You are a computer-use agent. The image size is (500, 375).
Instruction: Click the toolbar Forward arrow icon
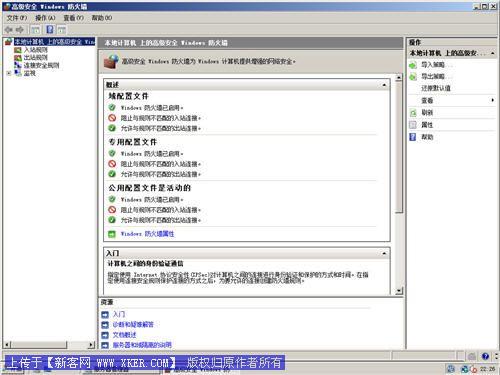tap(20, 30)
